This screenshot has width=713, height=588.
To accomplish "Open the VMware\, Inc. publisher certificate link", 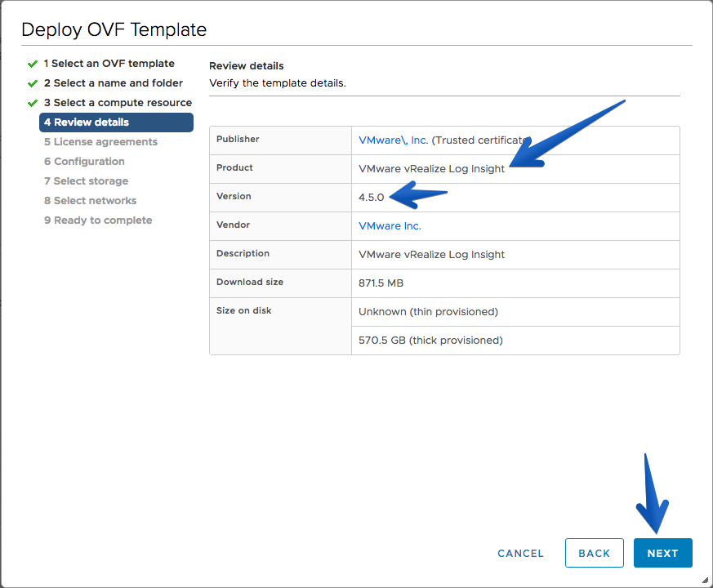I will 394,140.
